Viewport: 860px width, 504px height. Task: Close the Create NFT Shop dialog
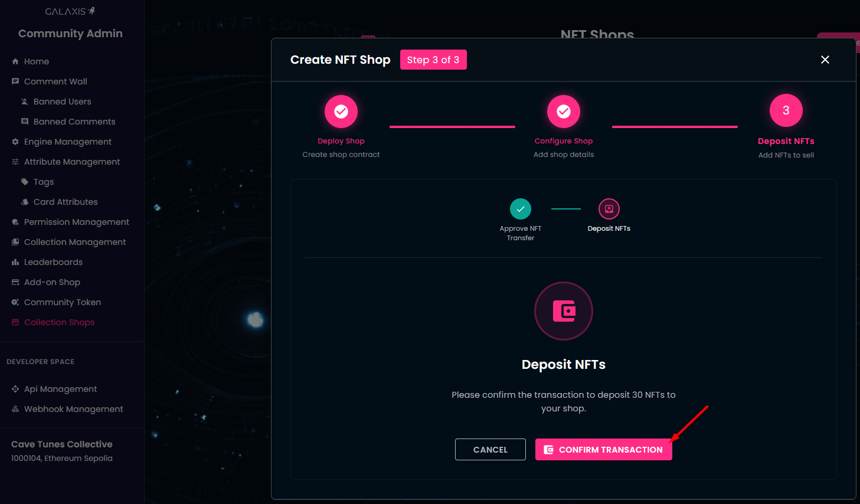(825, 60)
